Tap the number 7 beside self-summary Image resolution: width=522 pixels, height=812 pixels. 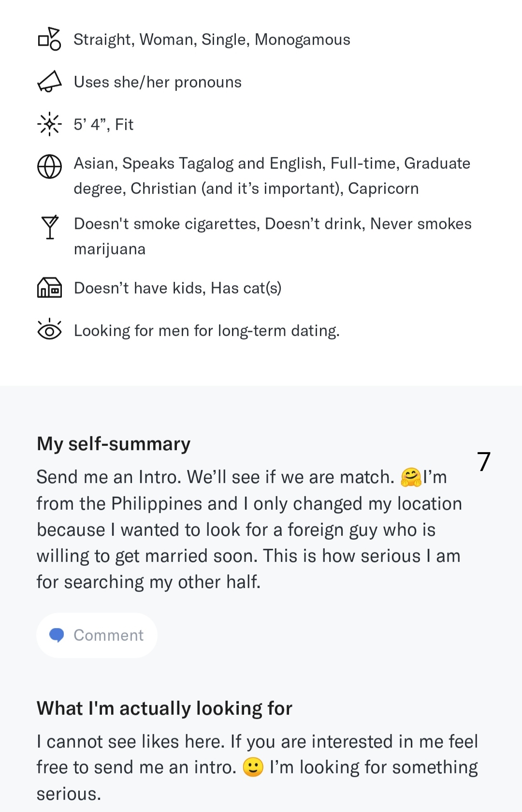click(x=484, y=461)
